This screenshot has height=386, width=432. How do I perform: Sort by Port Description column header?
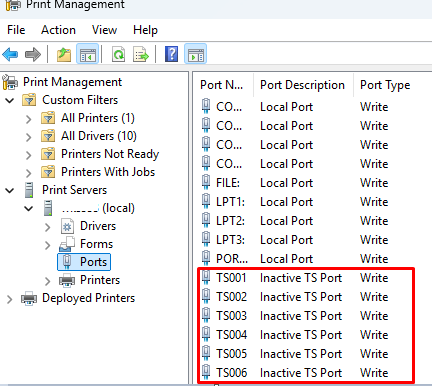point(302,85)
